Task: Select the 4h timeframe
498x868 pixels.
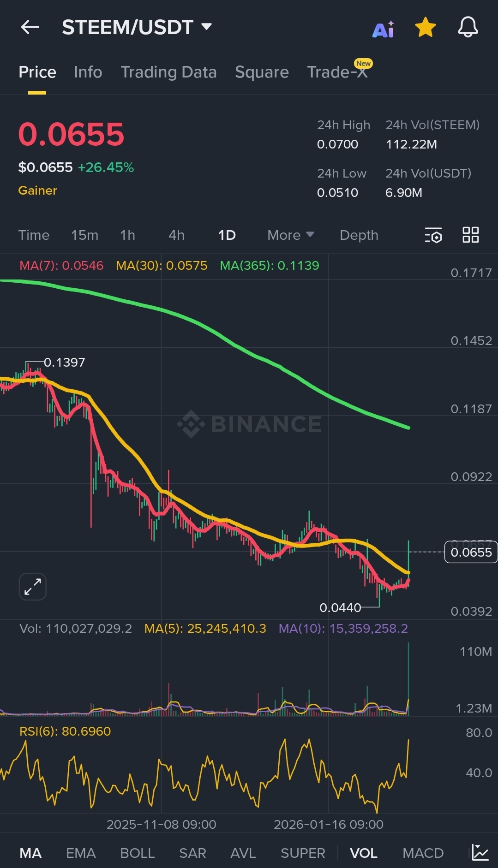Action: point(176,235)
